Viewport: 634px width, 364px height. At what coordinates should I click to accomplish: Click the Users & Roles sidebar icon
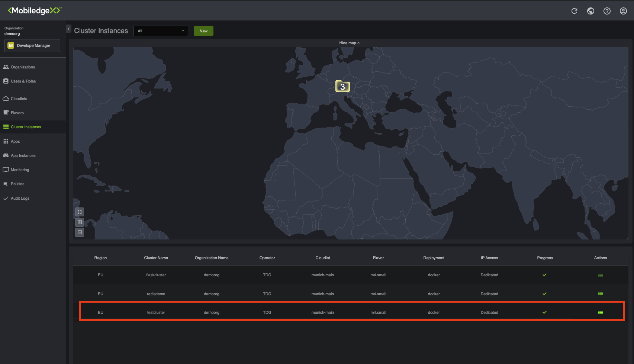(6, 81)
